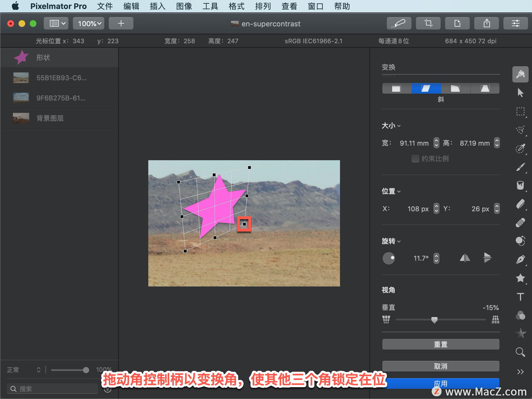Select the Zoom magnifier tool
This screenshot has width=532, height=399.
tap(520, 352)
